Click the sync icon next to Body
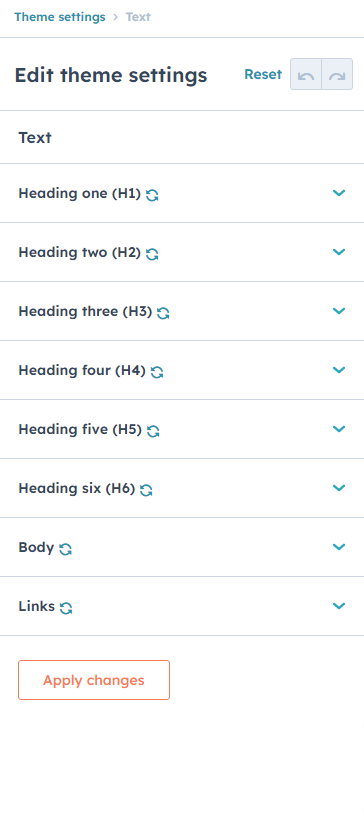Screen dimensions: 364x832 [x=65, y=549]
